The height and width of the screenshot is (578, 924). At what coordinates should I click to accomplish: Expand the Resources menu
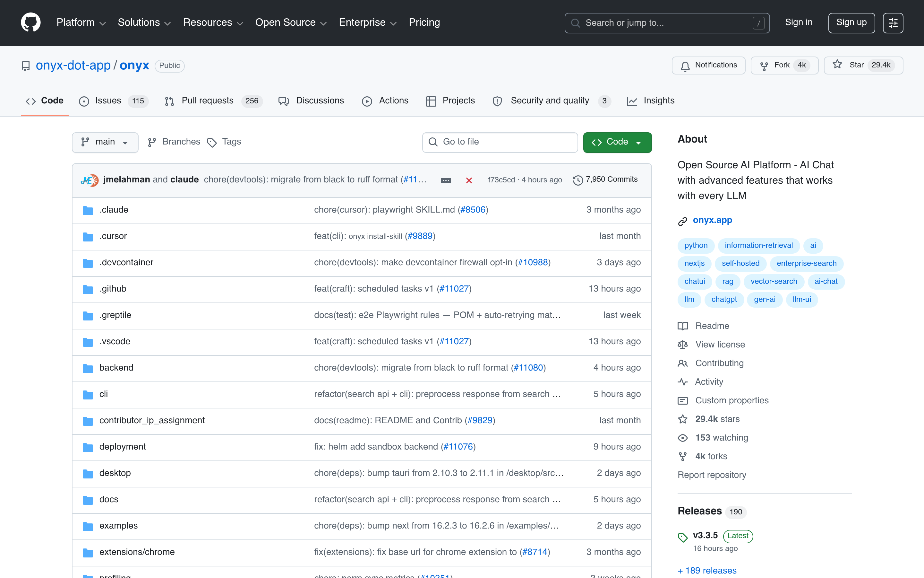pos(213,22)
